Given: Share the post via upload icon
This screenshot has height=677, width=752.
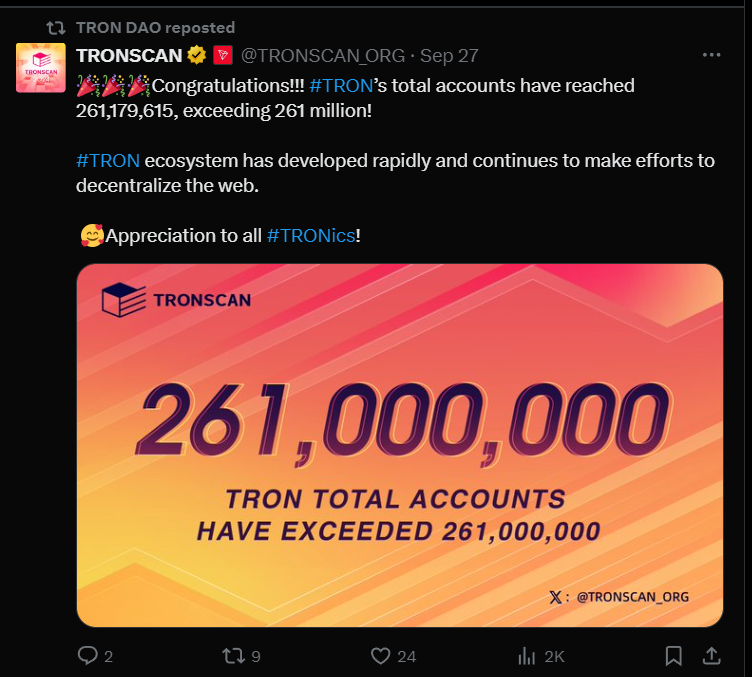Looking at the screenshot, I should coord(712,655).
